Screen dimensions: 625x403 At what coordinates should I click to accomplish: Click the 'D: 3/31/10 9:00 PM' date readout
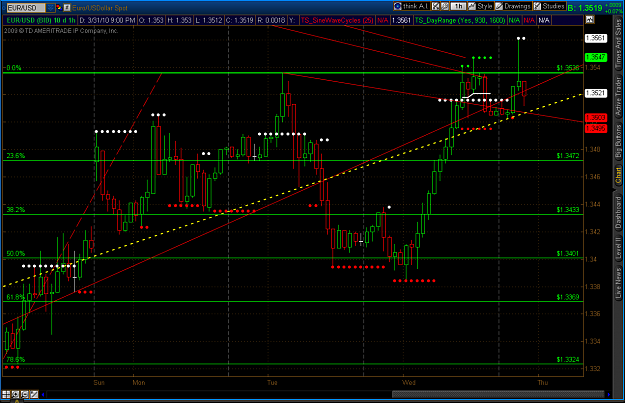(107, 20)
